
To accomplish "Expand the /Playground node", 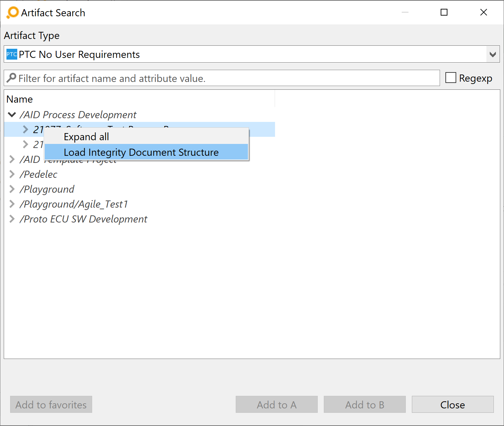I will pos(12,189).
